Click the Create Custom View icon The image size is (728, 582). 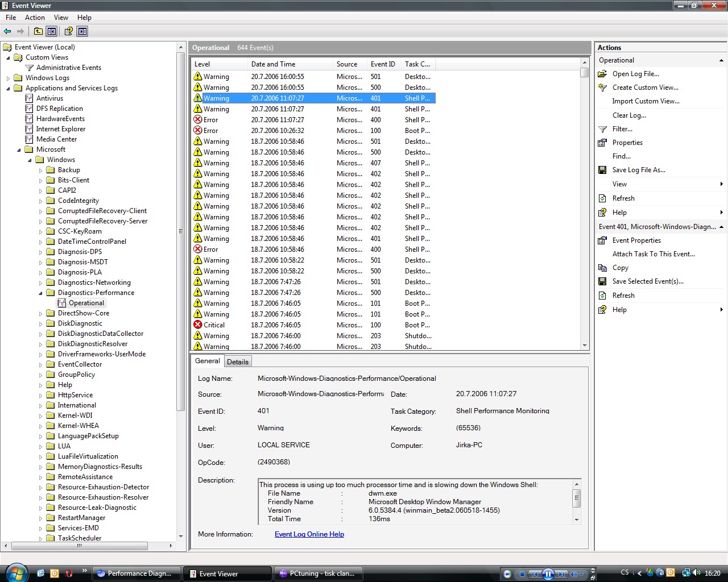pos(602,88)
